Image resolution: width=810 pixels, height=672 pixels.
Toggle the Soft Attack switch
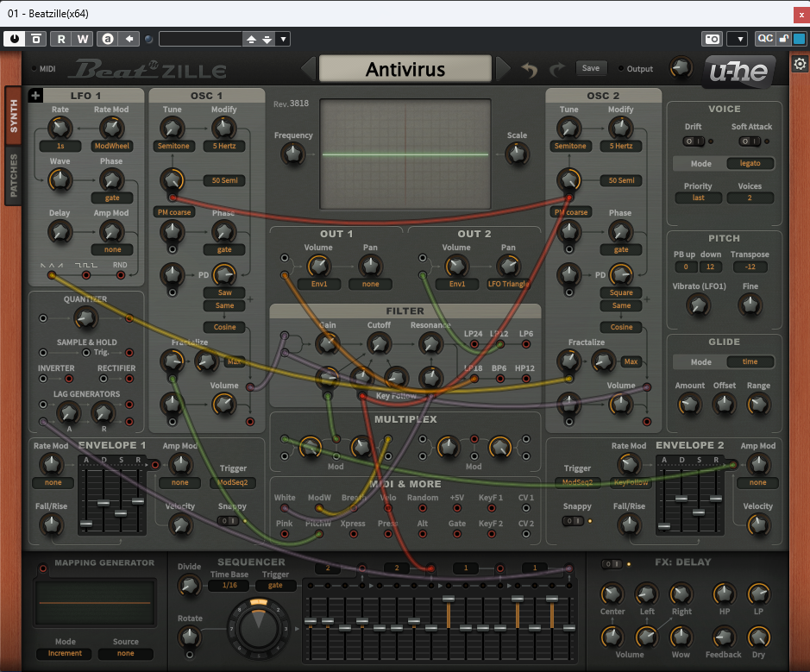(x=750, y=141)
